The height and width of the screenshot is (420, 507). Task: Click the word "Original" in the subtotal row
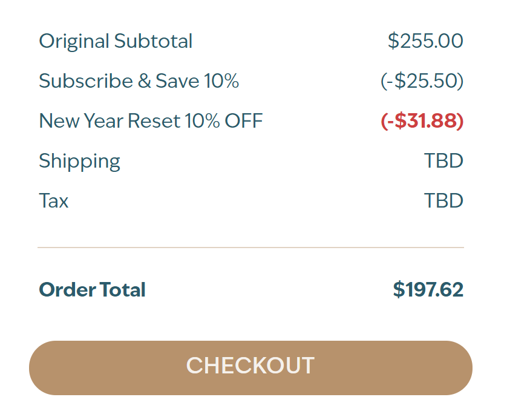click(74, 41)
